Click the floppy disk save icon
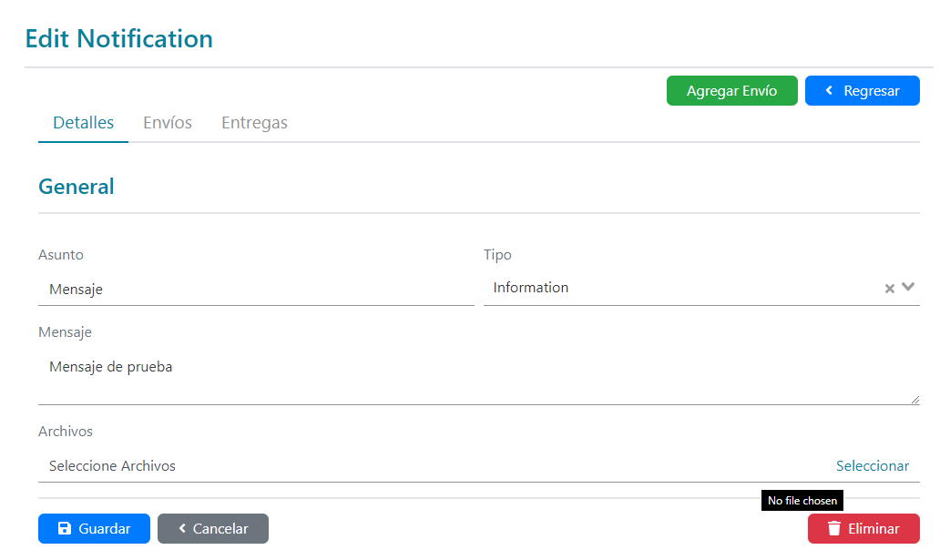This screenshot has height=560, width=950. 65,529
